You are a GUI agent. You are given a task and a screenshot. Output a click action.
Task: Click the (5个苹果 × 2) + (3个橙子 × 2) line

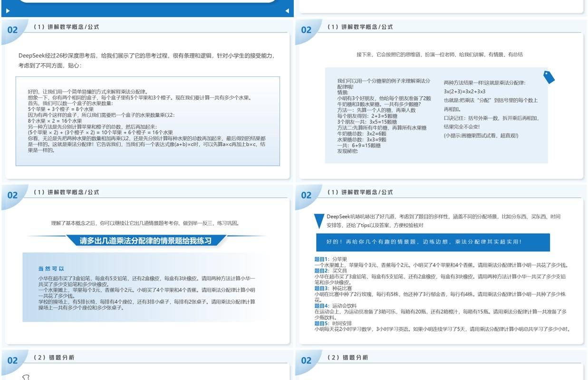[x=100, y=133]
